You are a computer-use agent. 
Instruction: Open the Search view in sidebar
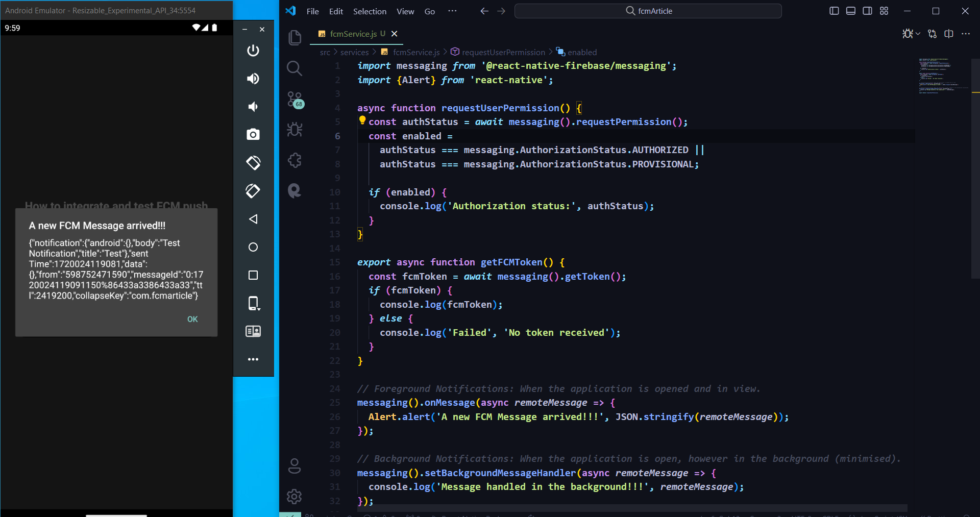295,68
